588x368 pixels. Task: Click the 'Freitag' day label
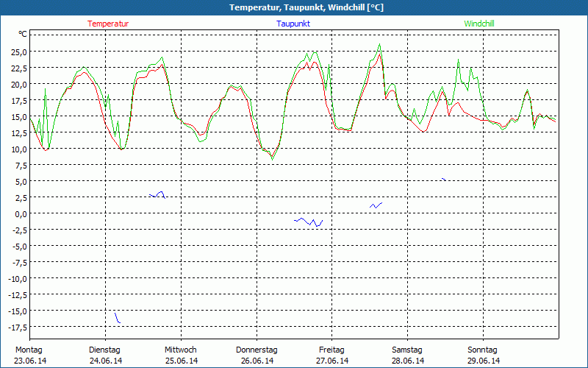click(x=331, y=350)
